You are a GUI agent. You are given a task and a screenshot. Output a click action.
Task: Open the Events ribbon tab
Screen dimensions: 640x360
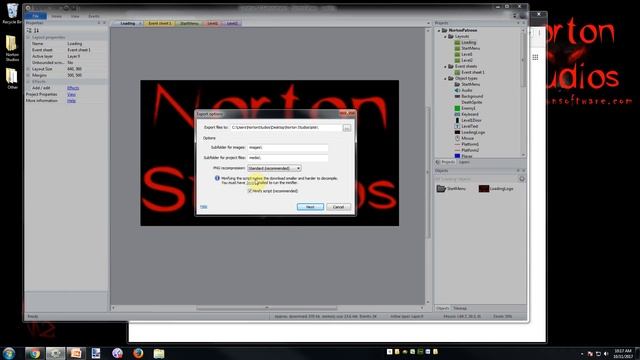(x=94, y=16)
